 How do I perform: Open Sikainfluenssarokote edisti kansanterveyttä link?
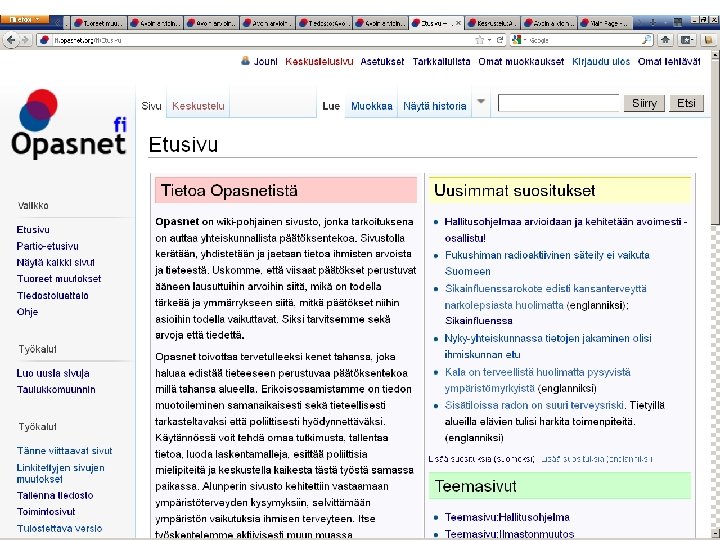pyautogui.click(x=546, y=297)
